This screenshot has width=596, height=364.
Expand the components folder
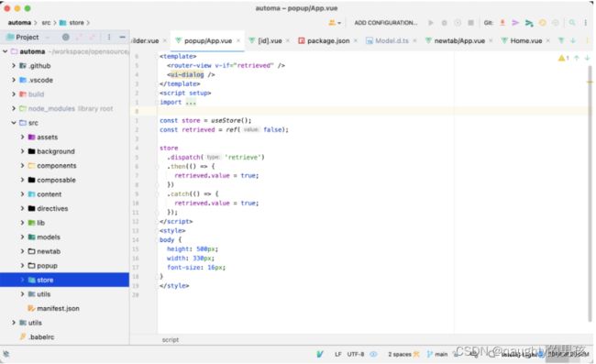pyautogui.click(x=22, y=165)
